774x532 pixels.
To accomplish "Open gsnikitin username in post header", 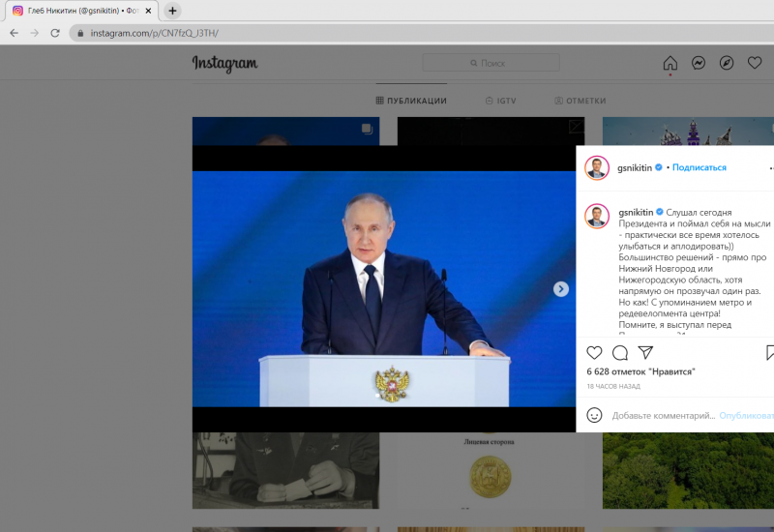I will coord(635,167).
